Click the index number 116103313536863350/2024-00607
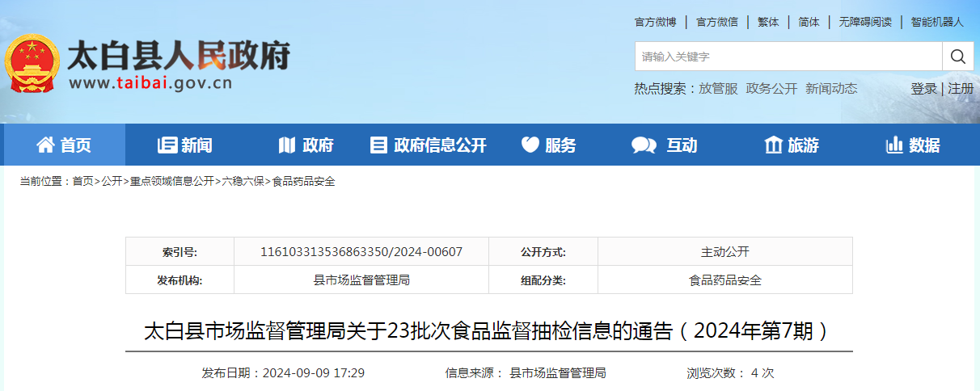980x391 pixels. tap(361, 252)
